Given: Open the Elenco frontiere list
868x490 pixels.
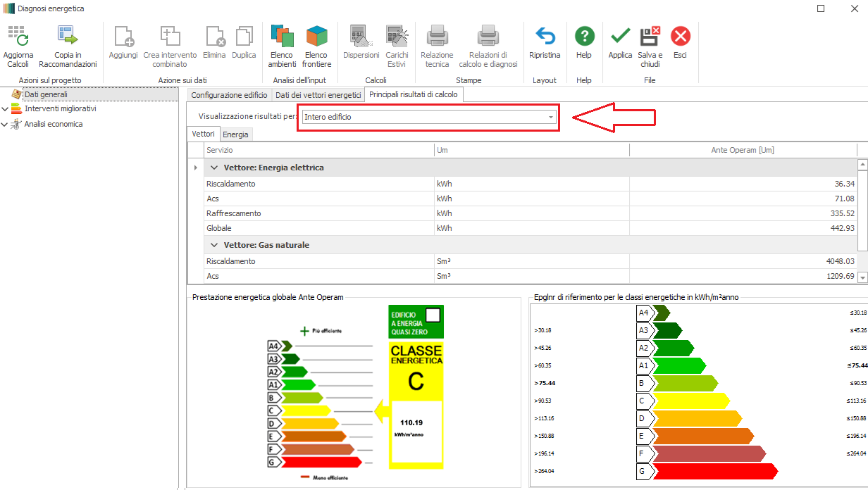Looking at the screenshot, I should [316, 37].
